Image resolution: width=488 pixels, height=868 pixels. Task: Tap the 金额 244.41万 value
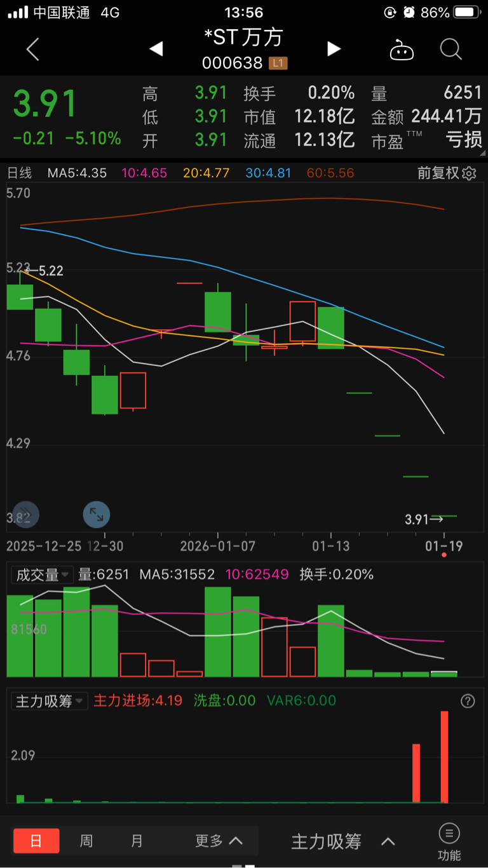[446, 116]
